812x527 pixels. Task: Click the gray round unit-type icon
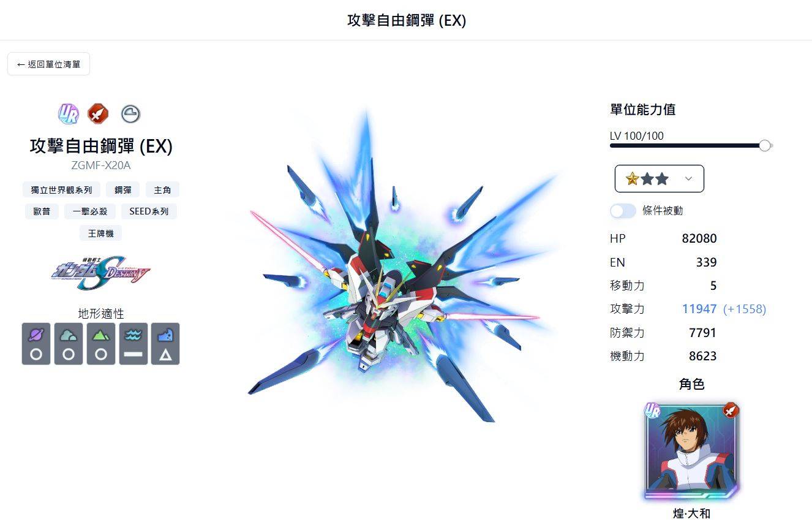tap(130, 113)
